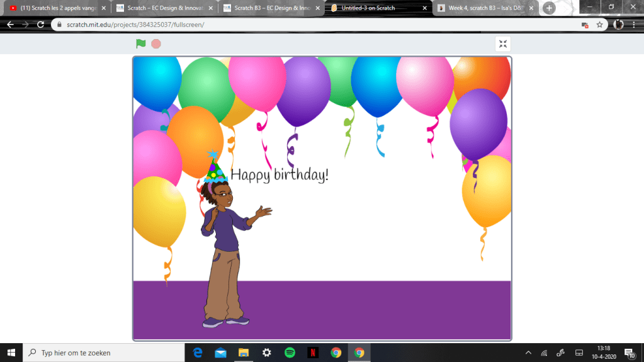Click the address bar showing scratch.mit.edu URL

tap(315, 25)
